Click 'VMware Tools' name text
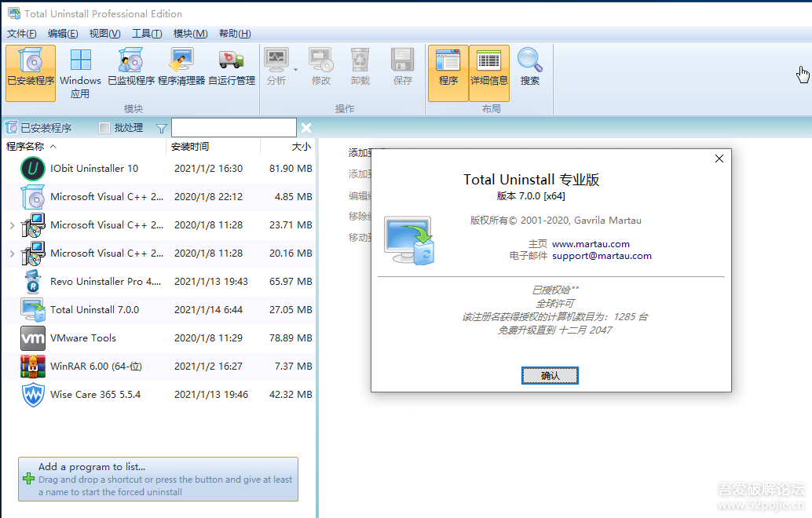The height and width of the screenshot is (518, 812). pyautogui.click(x=83, y=338)
